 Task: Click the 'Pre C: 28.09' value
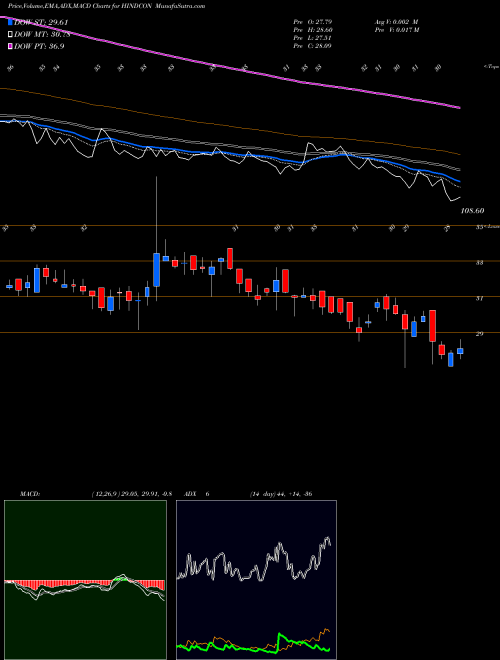click(313, 46)
